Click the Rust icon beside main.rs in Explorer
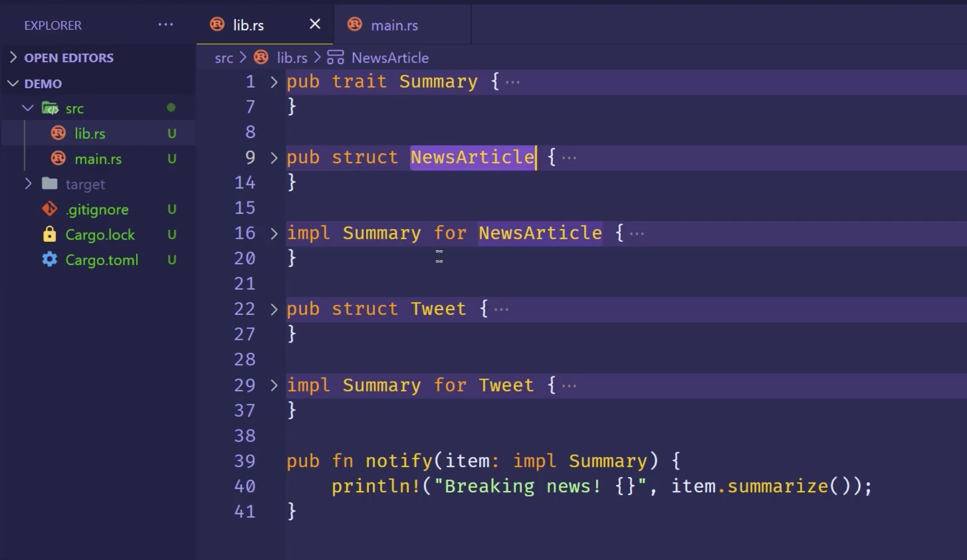The image size is (967, 560). tap(58, 159)
